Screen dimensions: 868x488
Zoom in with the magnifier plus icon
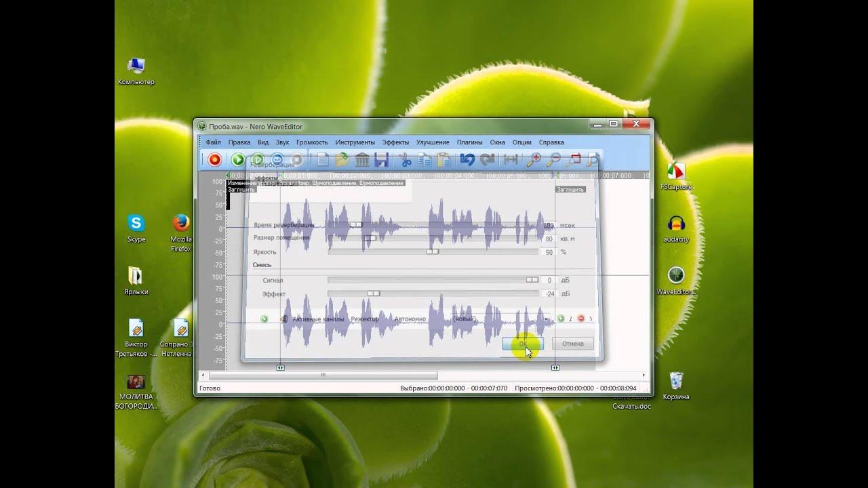[x=534, y=160]
